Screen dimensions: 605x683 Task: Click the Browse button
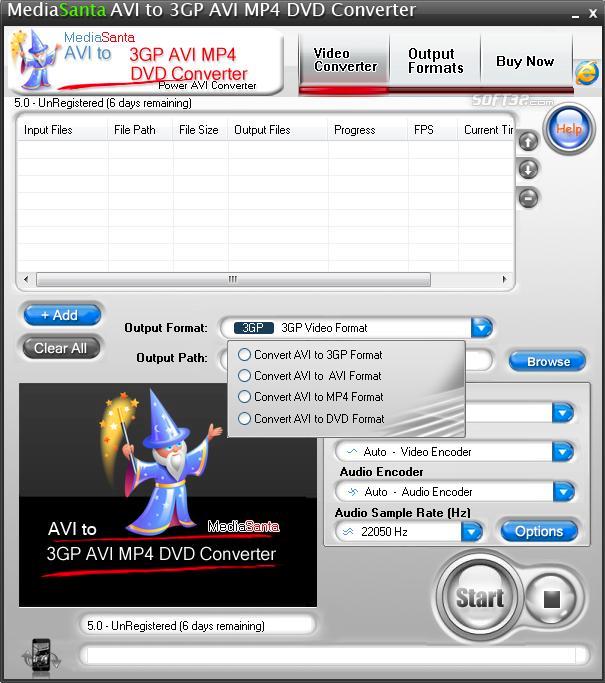[548, 361]
